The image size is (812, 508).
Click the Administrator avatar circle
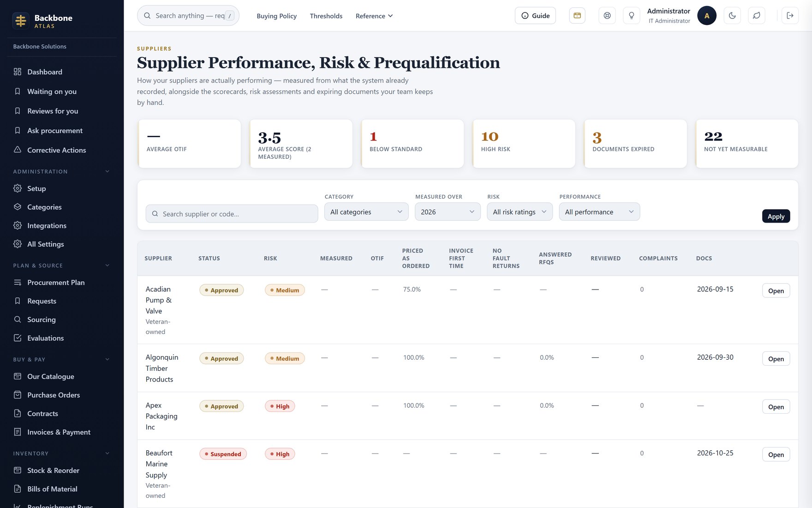[x=707, y=16]
